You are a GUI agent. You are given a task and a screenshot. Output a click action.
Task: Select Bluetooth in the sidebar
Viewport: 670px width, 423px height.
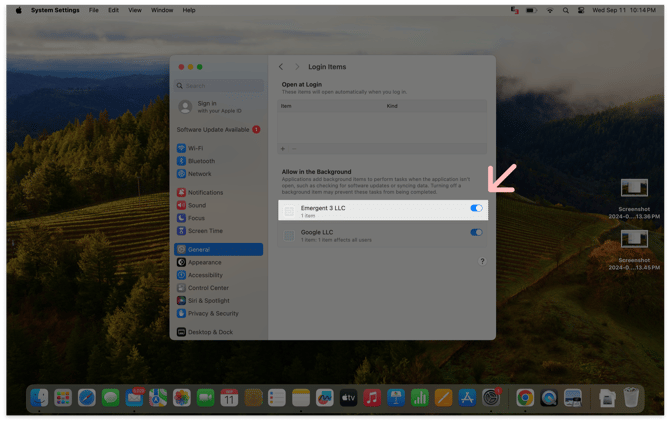(201, 161)
